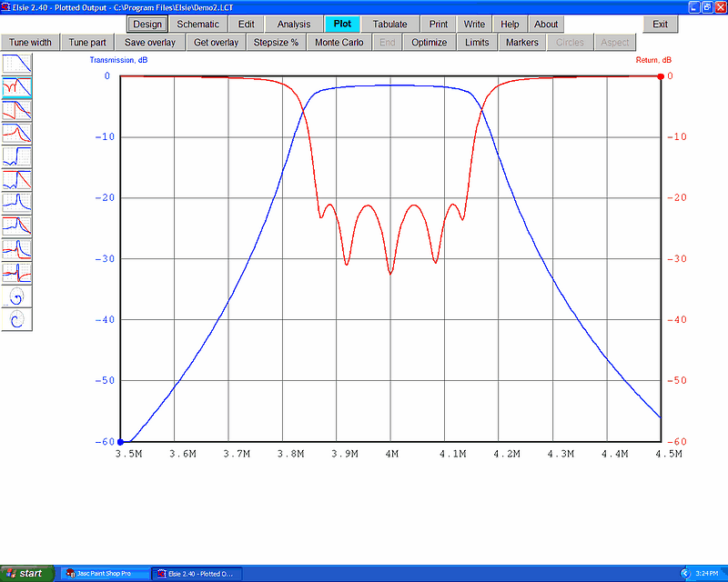Switch to the Design tab
This screenshot has width=728, height=582.
click(x=147, y=25)
